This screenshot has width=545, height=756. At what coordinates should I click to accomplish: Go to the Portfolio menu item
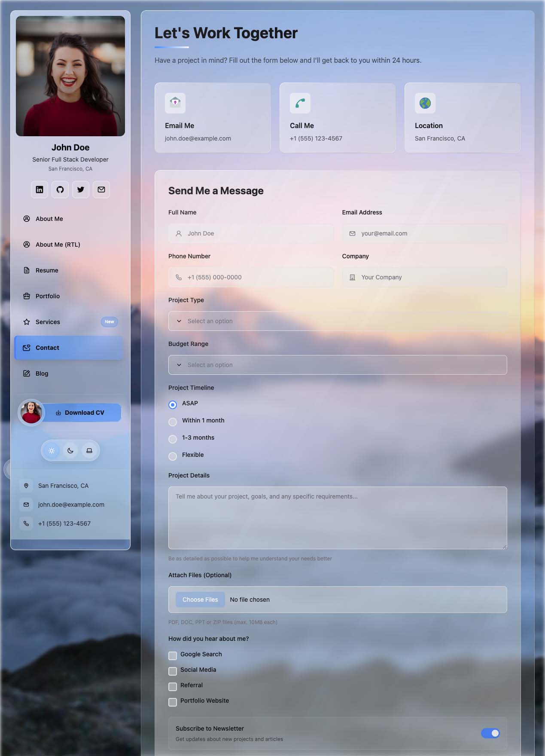click(x=48, y=296)
